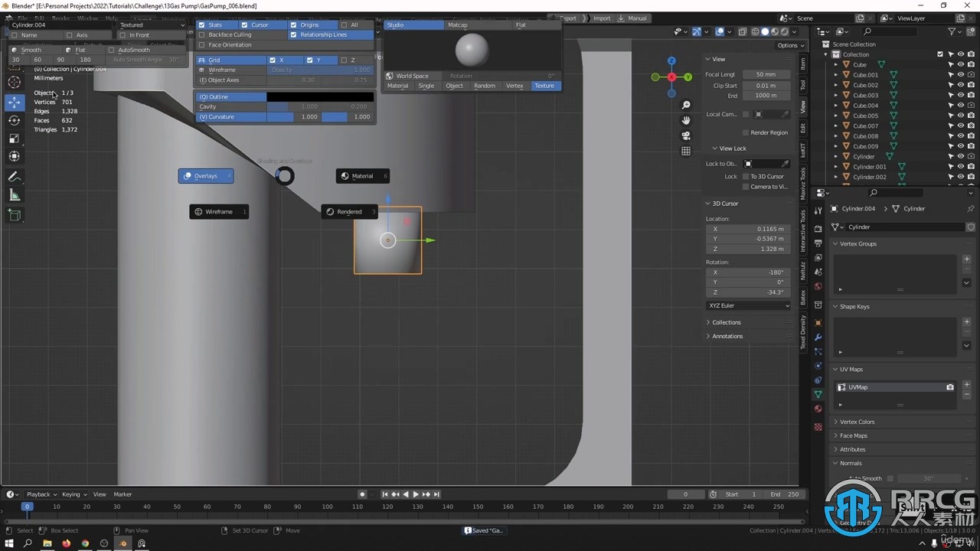Image resolution: width=980 pixels, height=551 pixels.
Task: Expand the Collections panel
Action: [x=726, y=322]
